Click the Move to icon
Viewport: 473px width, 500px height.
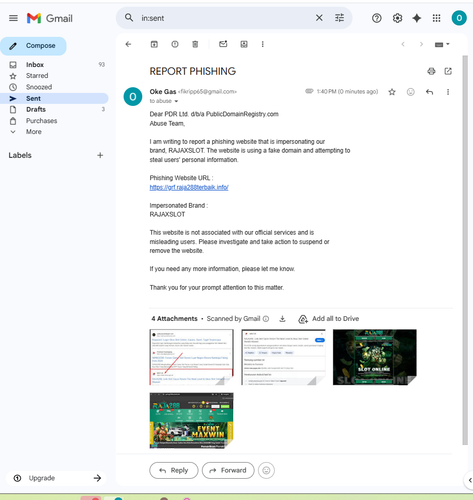244,44
